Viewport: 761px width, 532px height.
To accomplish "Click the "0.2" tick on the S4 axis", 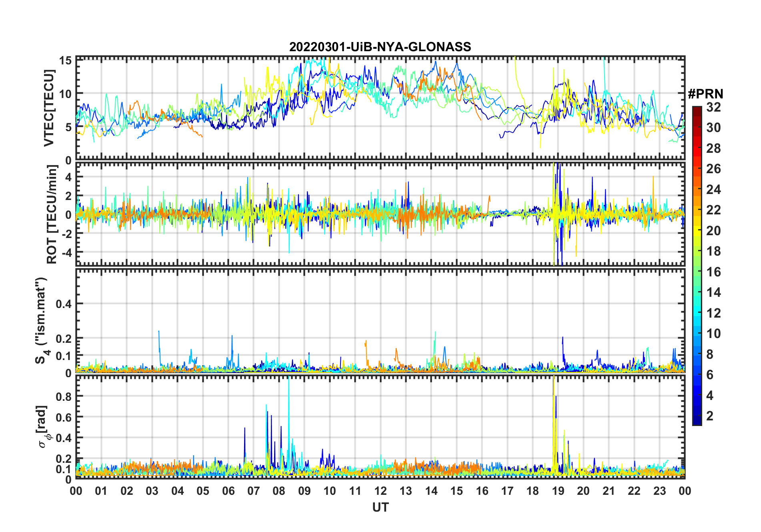I will (x=64, y=338).
